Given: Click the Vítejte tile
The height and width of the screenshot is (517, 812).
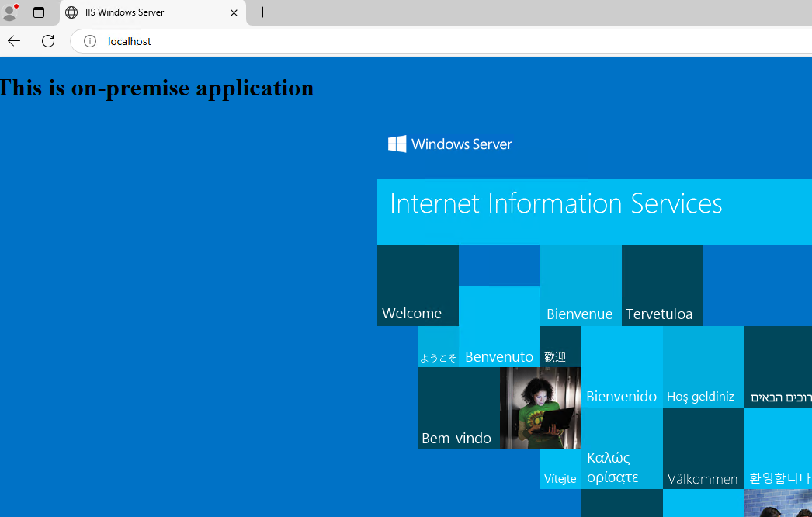Looking at the screenshot, I should [560, 469].
